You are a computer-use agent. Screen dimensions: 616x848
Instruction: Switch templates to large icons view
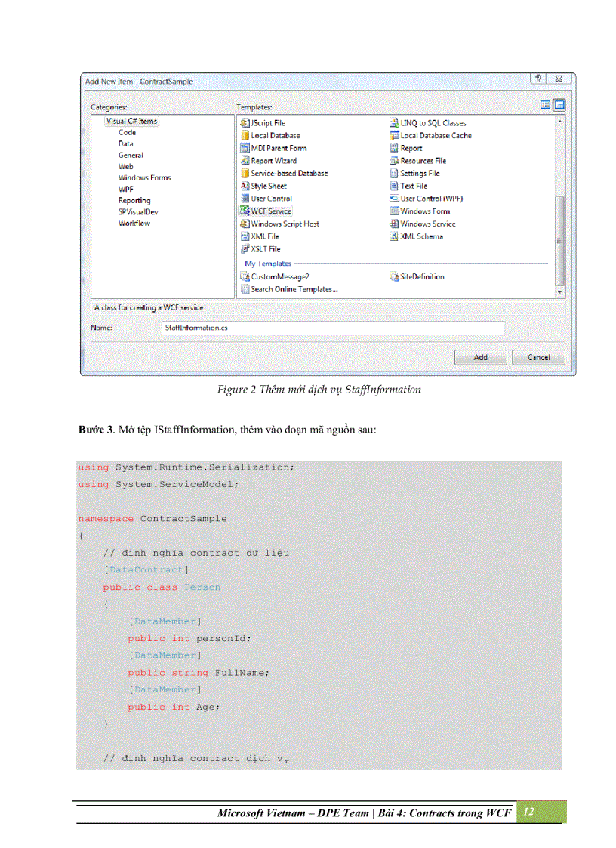click(x=545, y=104)
